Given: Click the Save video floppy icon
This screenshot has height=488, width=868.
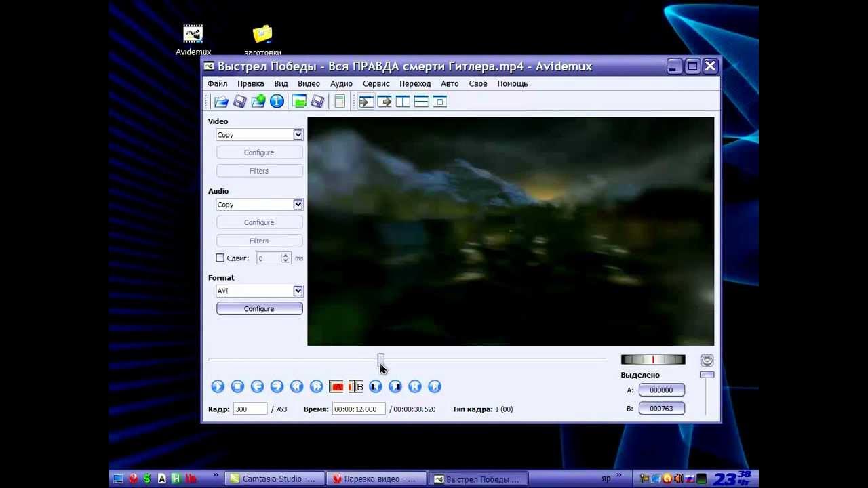Looking at the screenshot, I should 239,102.
